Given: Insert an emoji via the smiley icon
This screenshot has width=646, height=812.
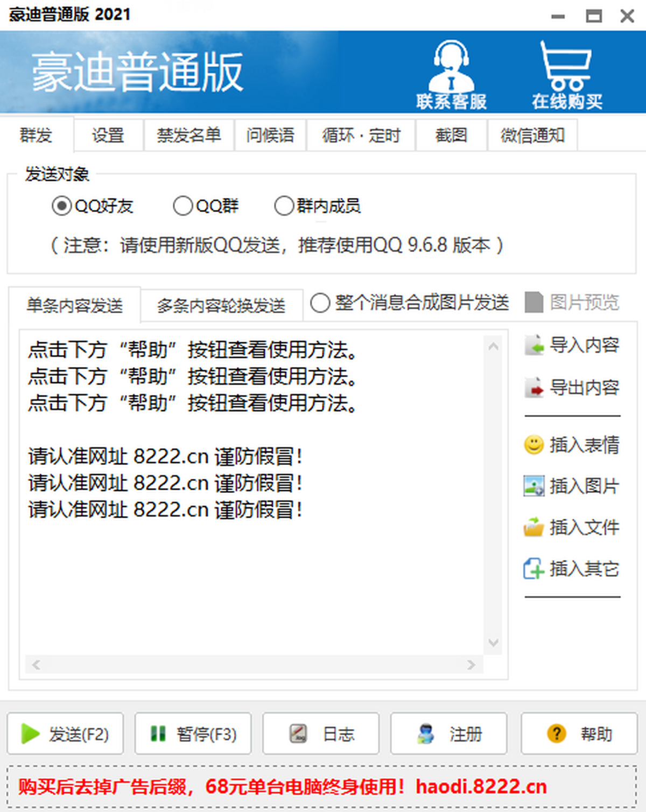Looking at the screenshot, I should pyautogui.click(x=534, y=445).
